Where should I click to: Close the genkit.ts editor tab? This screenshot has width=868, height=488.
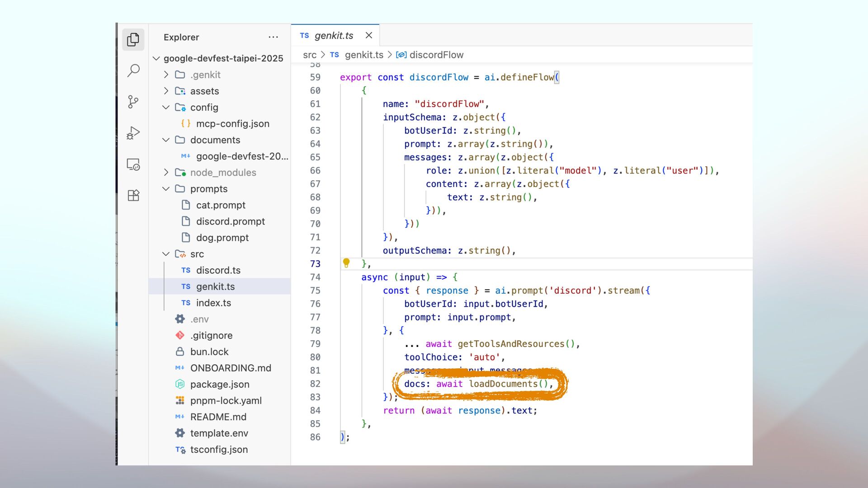[369, 35]
